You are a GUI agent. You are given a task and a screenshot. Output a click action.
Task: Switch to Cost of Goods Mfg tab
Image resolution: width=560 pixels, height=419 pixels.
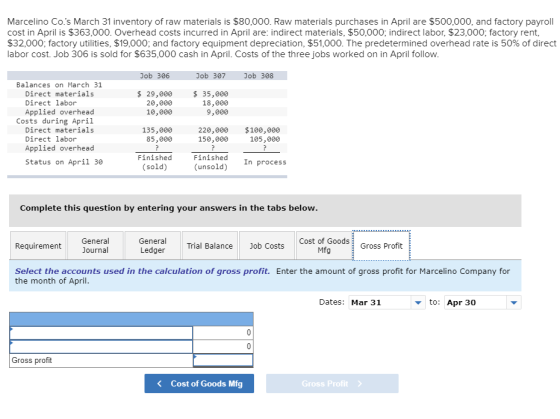pyautogui.click(x=324, y=246)
